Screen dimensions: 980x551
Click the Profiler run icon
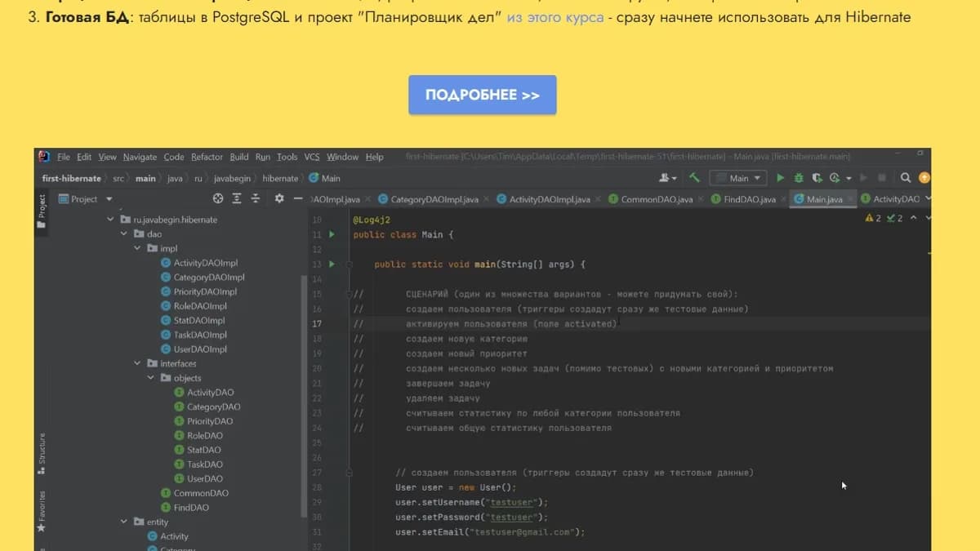click(x=835, y=177)
